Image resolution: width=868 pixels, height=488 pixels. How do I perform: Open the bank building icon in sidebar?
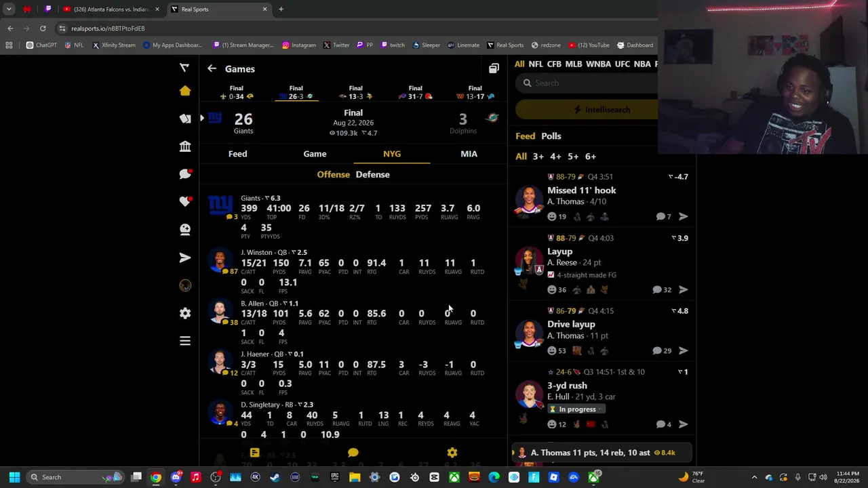(x=185, y=146)
